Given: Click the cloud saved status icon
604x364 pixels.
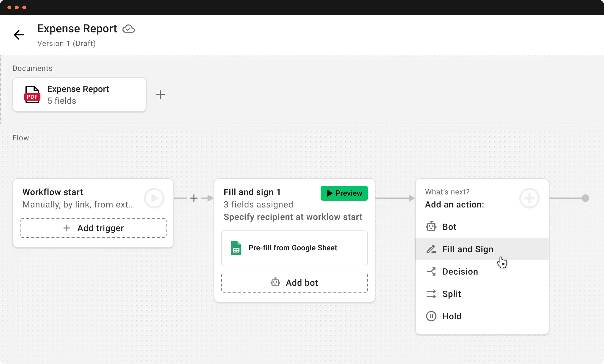Looking at the screenshot, I should coord(128,29).
